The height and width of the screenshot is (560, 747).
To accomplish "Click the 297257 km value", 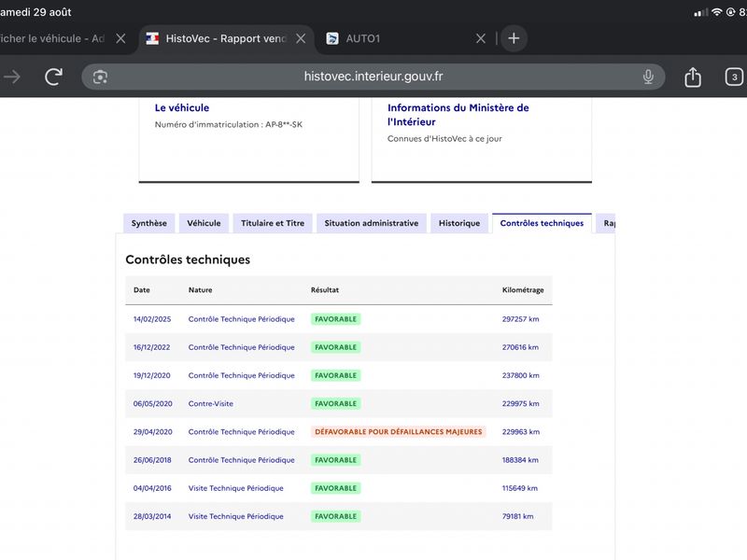I will click(x=520, y=319).
